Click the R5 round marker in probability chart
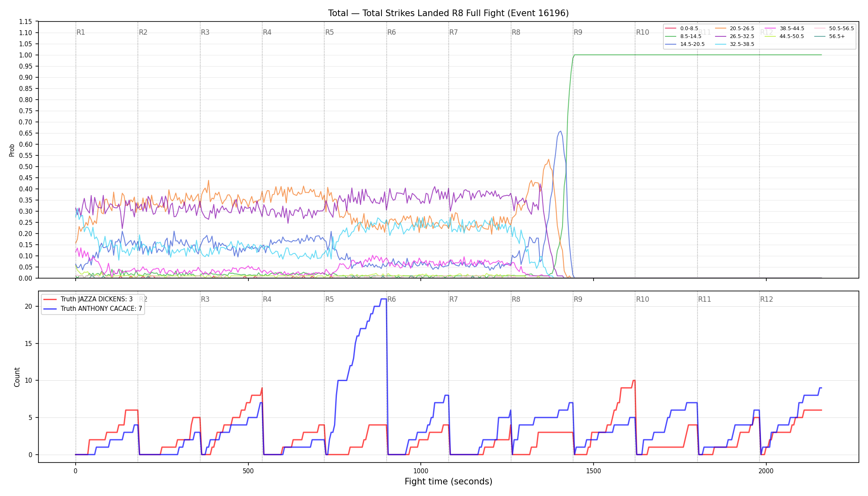Viewport: 868px width, 496px height. click(329, 32)
